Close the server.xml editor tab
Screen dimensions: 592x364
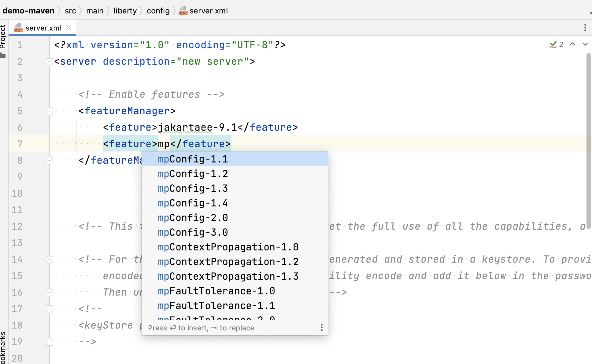tap(68, 27)
